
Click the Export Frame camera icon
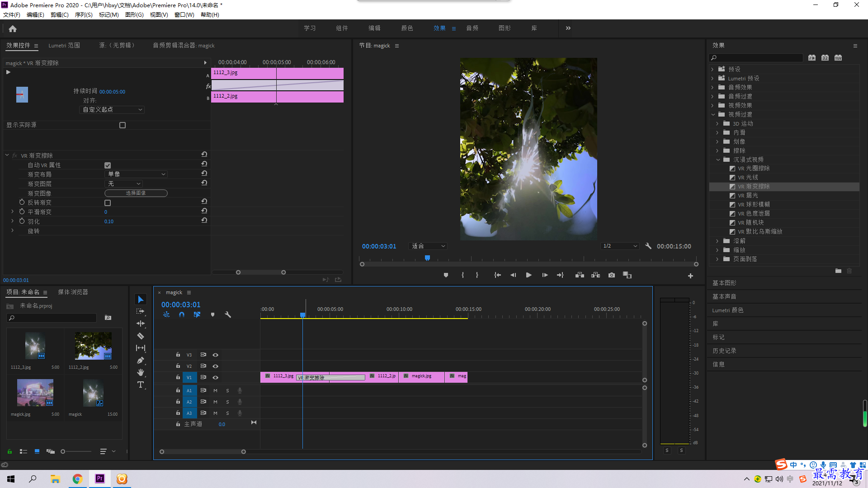click(x=612, y=275)
